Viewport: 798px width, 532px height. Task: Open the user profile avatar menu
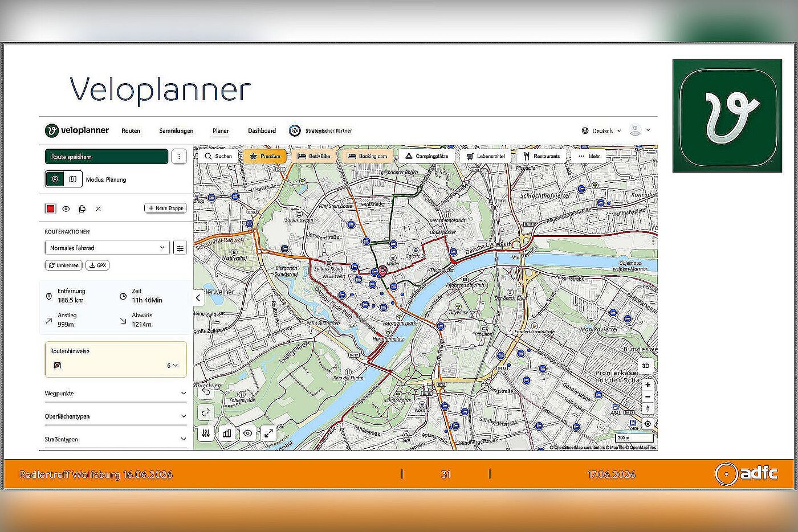point(640,130)
